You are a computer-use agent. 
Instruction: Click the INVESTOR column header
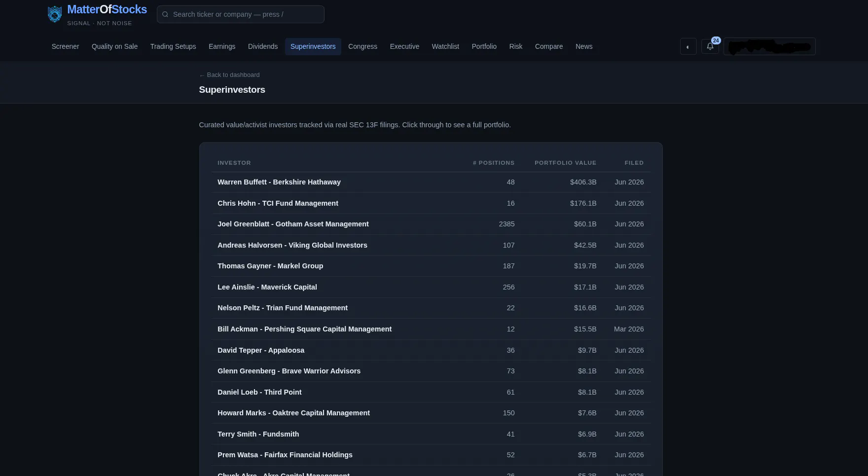[234, 163]
